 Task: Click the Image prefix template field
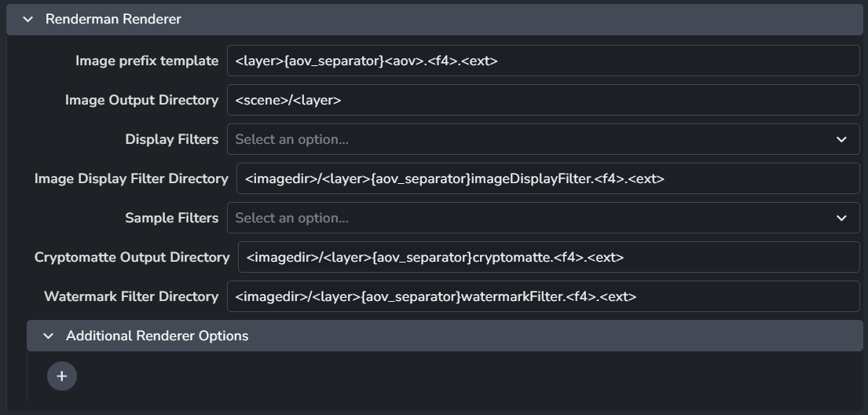(x=543, y=61)
